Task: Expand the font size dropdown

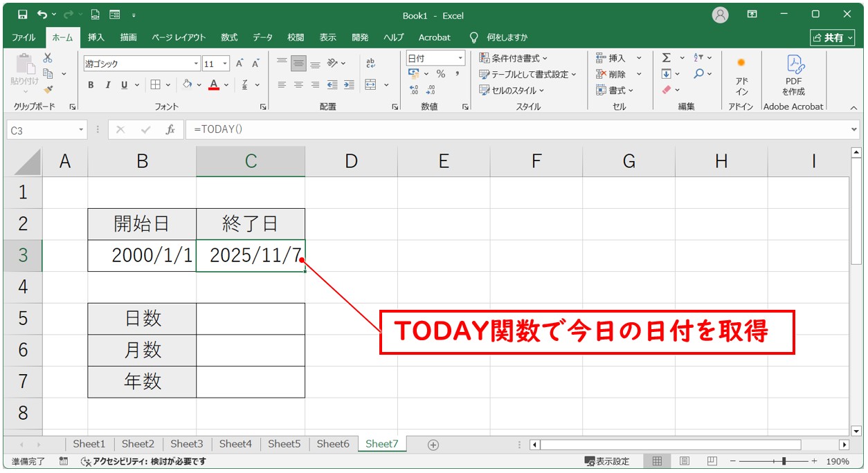Action: [x=224, y=63]
